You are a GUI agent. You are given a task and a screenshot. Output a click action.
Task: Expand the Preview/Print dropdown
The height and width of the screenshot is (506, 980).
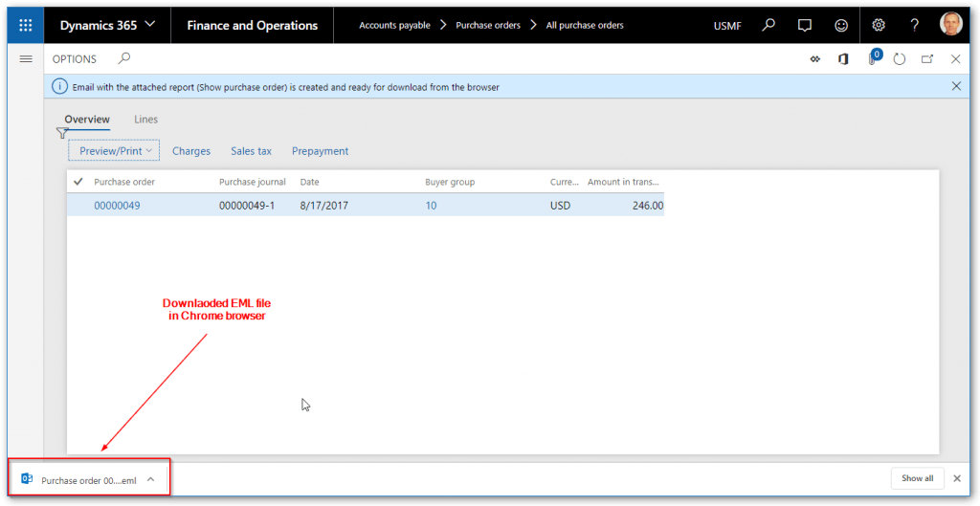coord(114,150)
